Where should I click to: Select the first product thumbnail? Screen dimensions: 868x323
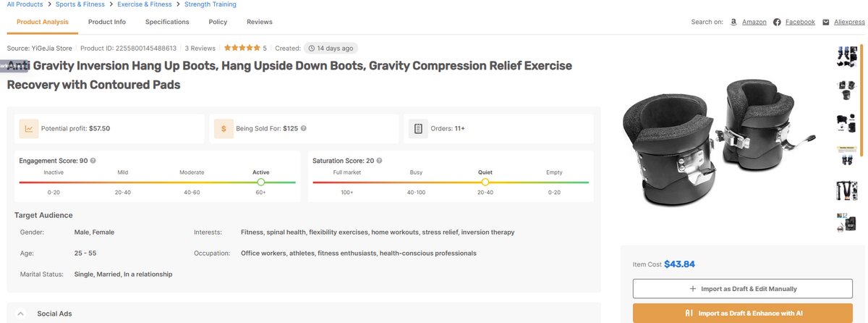(846, 56)
